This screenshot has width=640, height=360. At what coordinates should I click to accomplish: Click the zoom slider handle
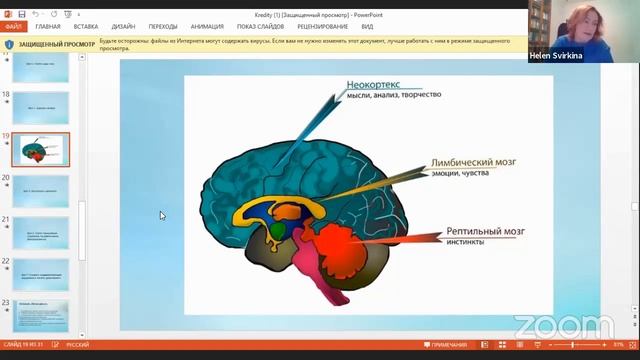tap(573, 345)
